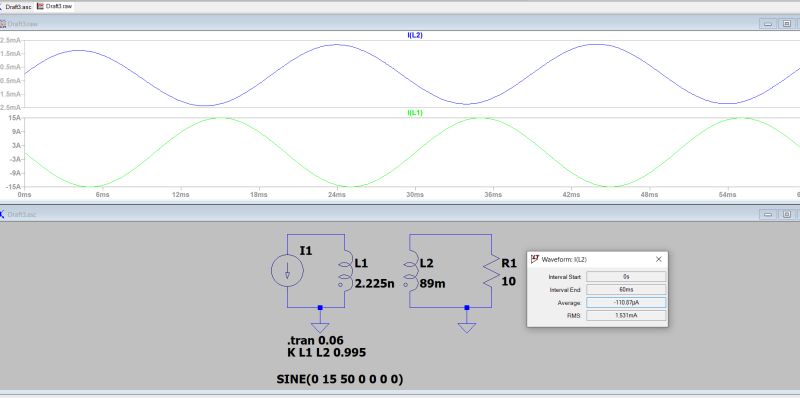
Task: Click the ground symbol below R1 loop
Action: coord(467,327)
